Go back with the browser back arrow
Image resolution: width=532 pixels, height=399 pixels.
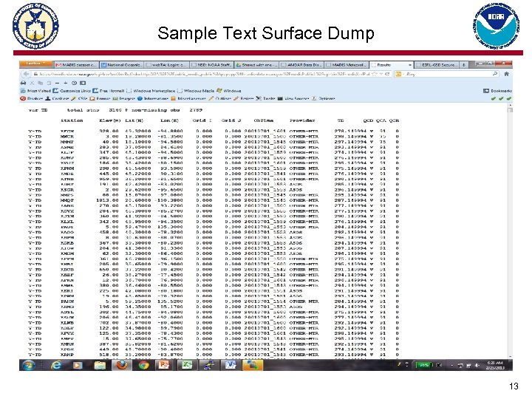[26, 74]
